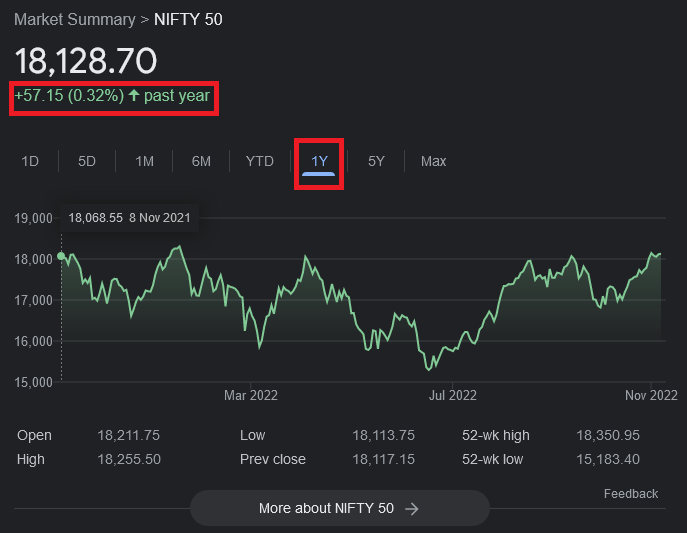Select the 5D time range tab
687x533 pixels.
coord(87,161)
